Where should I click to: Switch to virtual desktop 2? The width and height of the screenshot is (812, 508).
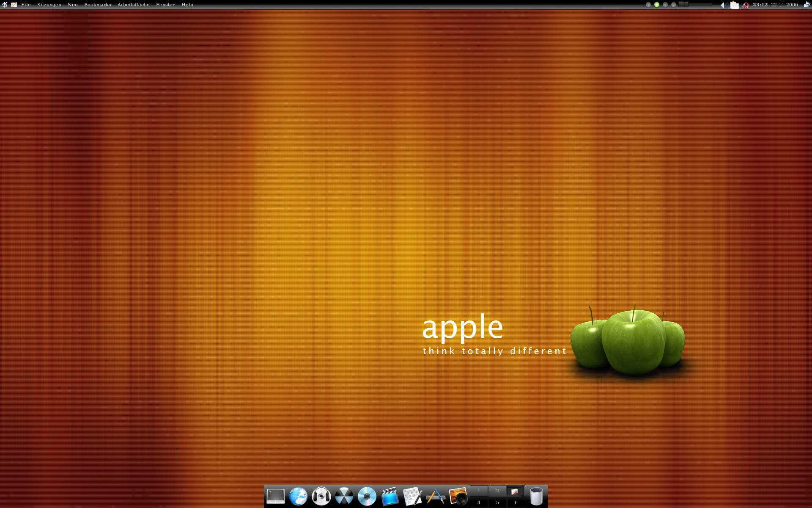[497, 491]
